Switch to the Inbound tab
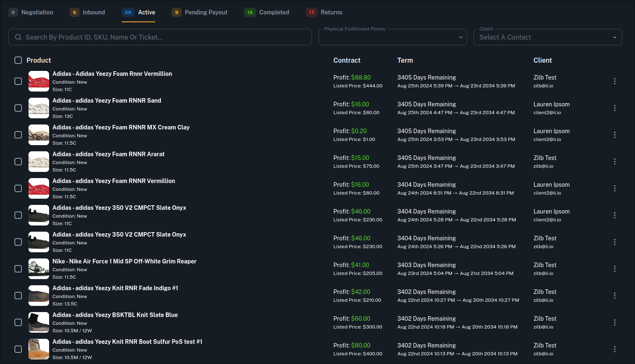The height and width of the screenshot is (364, 635). click(x=87, y=12)
